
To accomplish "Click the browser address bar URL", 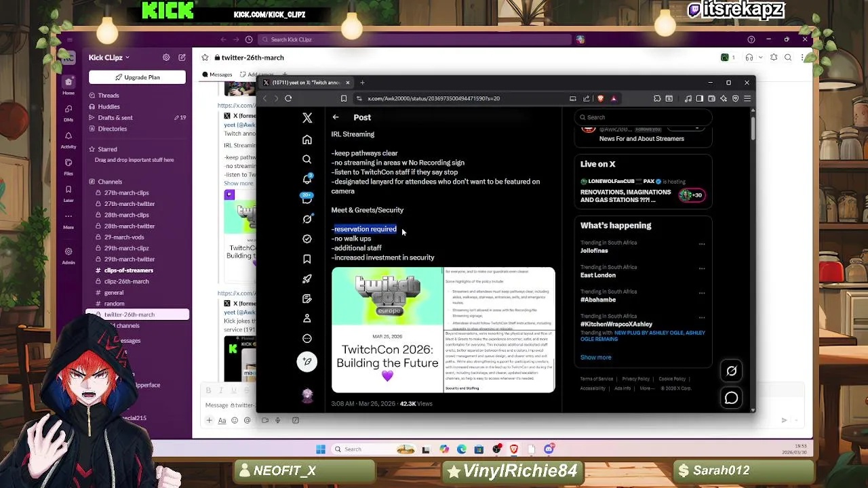I will click(x=434, y=98).
